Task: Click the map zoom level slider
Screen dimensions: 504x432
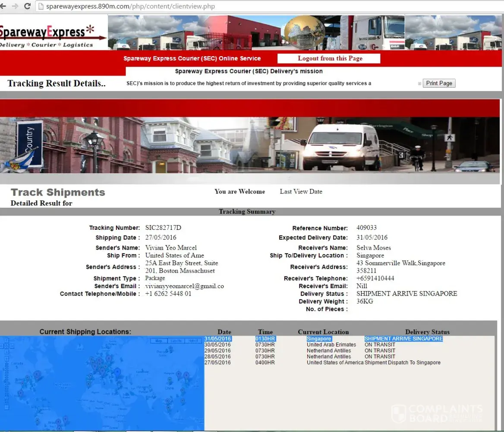Action: (x=6, y=382)
